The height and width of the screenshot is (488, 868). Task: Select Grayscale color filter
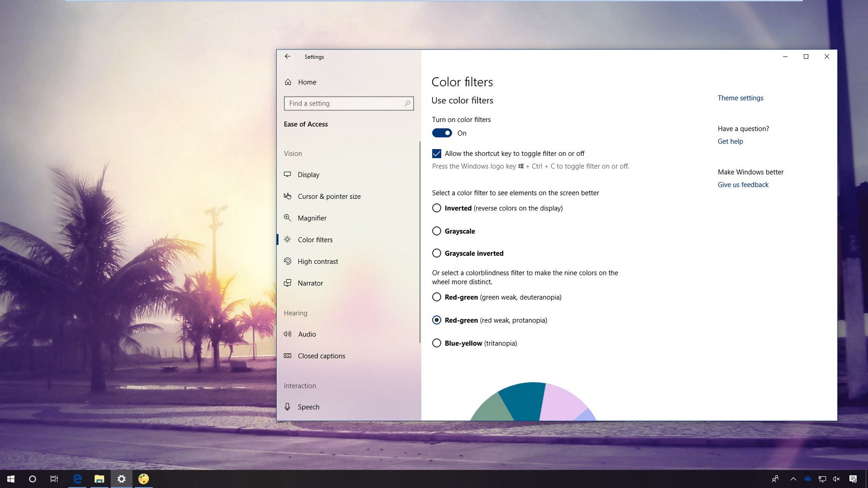click(437, 231)
